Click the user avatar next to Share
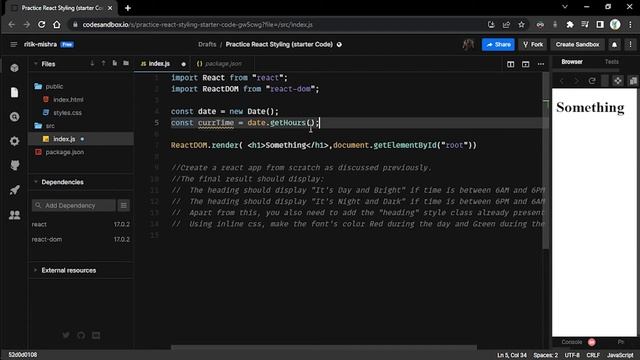The height and width of the screenshot is (360, 640). 468,44
